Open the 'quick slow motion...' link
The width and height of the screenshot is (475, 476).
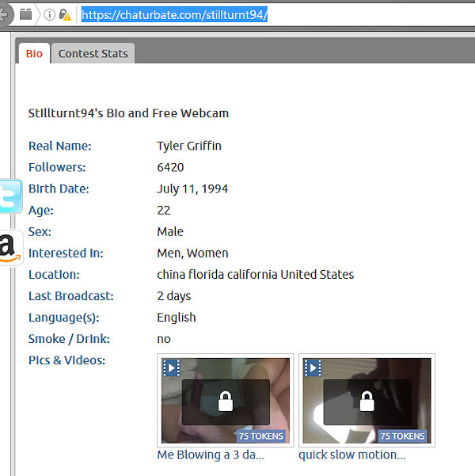pyautogui.click(x=352, y=455)
